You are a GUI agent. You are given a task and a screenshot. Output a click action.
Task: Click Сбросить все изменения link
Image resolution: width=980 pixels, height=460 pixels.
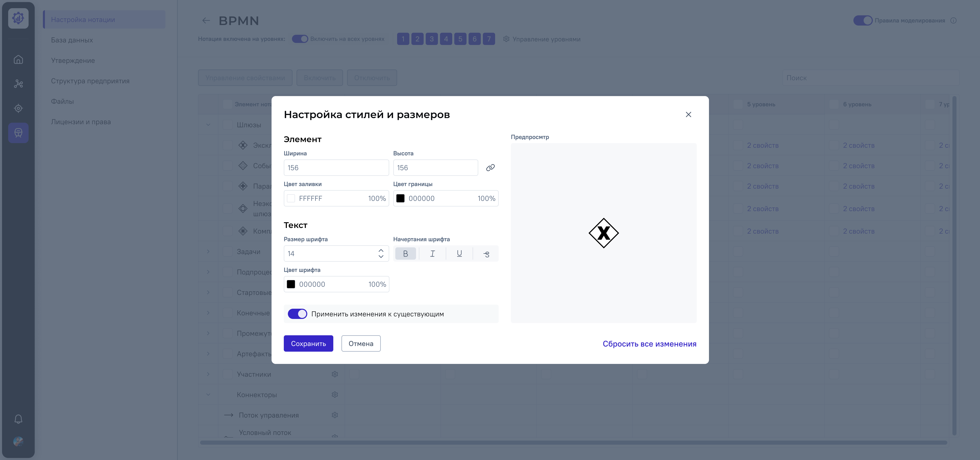click(x=649, y=344)
